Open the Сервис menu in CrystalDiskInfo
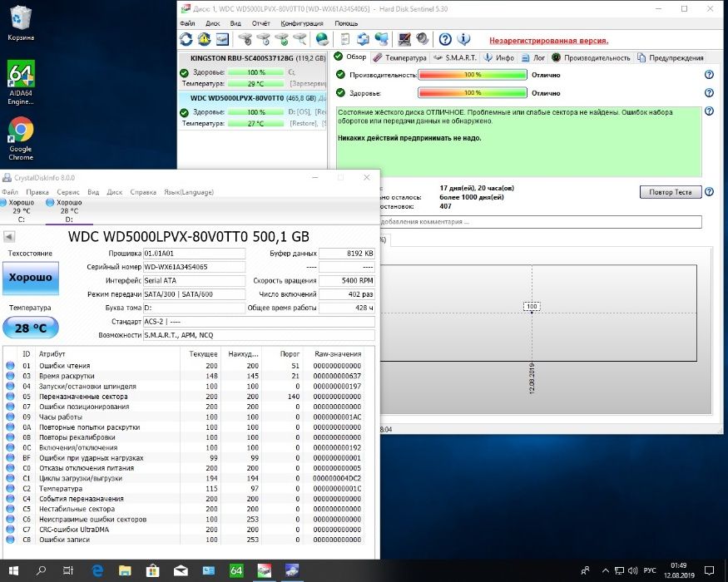Image resolution: width=728 pixels, height=582 pixels. [x=68, y=192]
